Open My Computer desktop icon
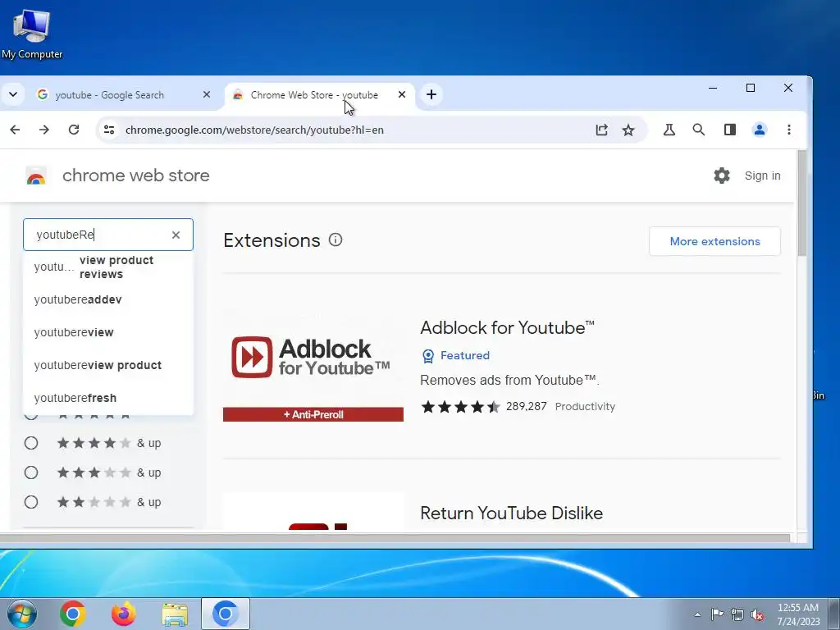Viewport: 840px width, 630px height. (x=32, y=34)
